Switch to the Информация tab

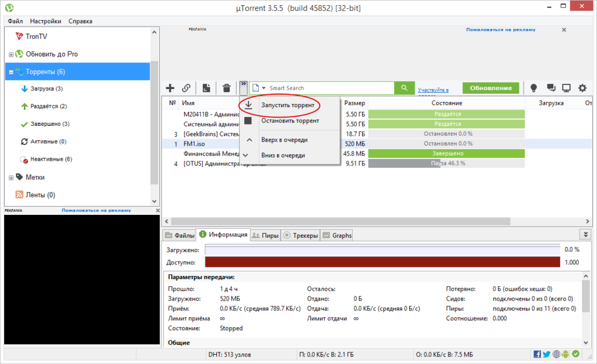[x=223, y=234]
